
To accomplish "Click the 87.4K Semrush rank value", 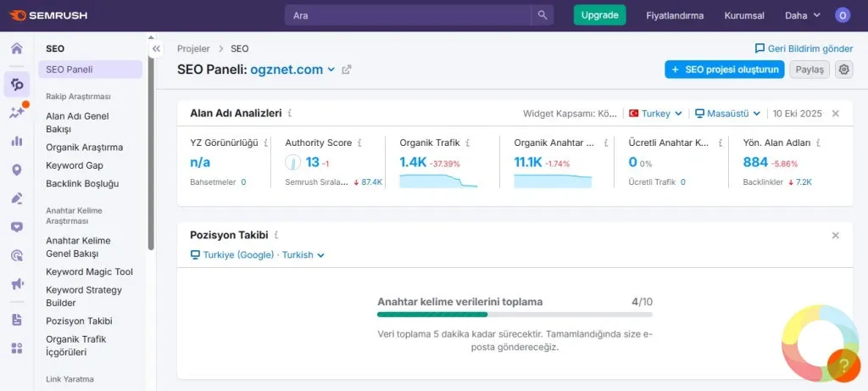I will click(x=371, y=182).
